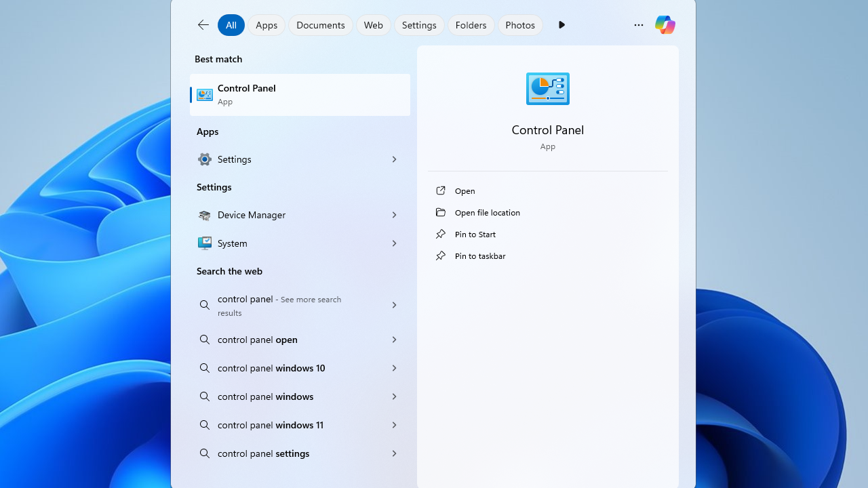868x488 pixels.
Task: Switch to the Web filter tab
Action: (373, 25)
